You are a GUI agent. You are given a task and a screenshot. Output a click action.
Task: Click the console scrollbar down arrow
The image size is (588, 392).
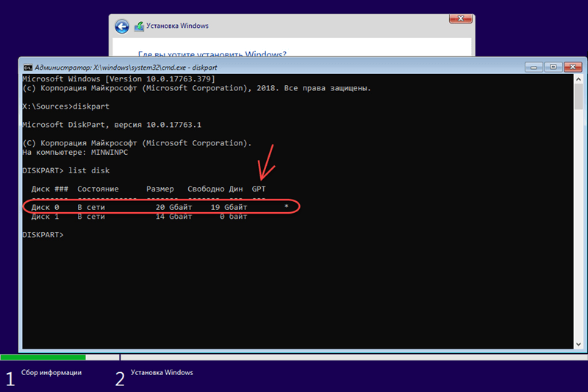tap(578, 344)
